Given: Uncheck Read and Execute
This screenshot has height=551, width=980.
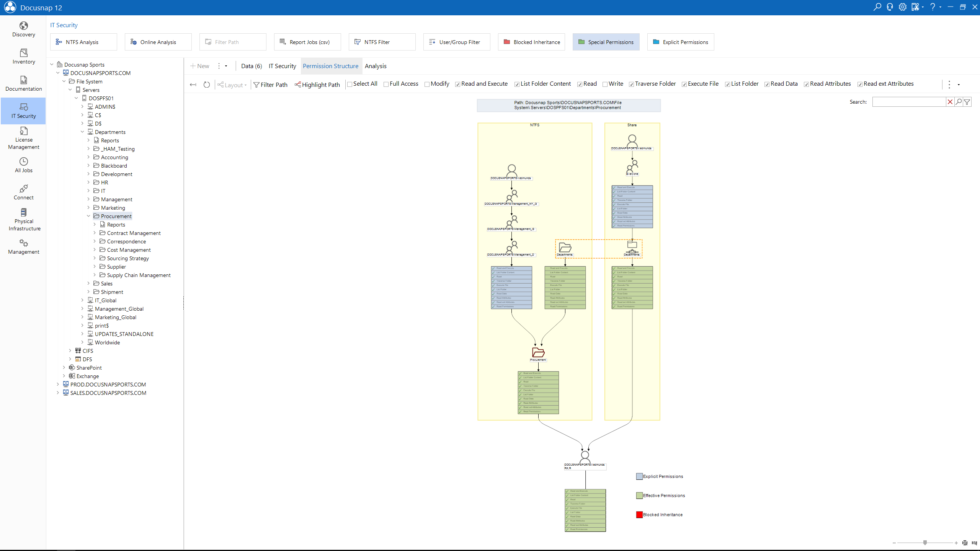Looking at the screenshot, I should pyautogui.click(x=457, y=84).
